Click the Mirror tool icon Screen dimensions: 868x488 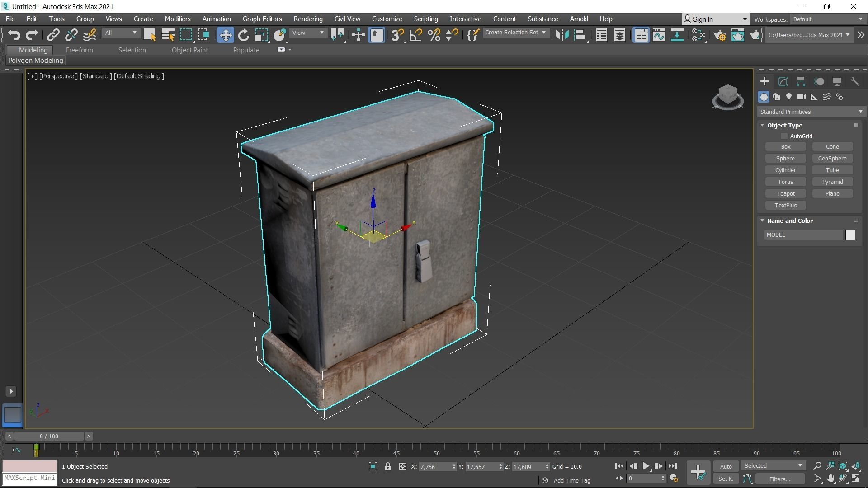(x=562, y=35)
